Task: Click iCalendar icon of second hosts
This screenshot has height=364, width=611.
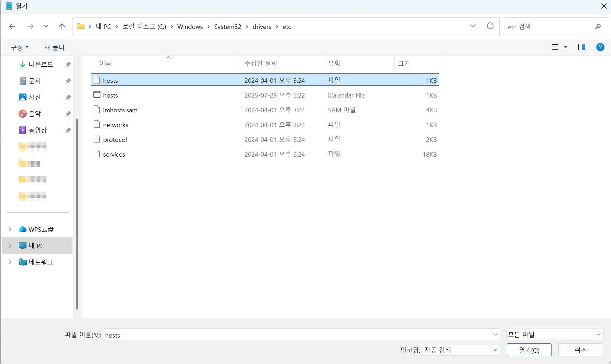Action: point(97,94)
